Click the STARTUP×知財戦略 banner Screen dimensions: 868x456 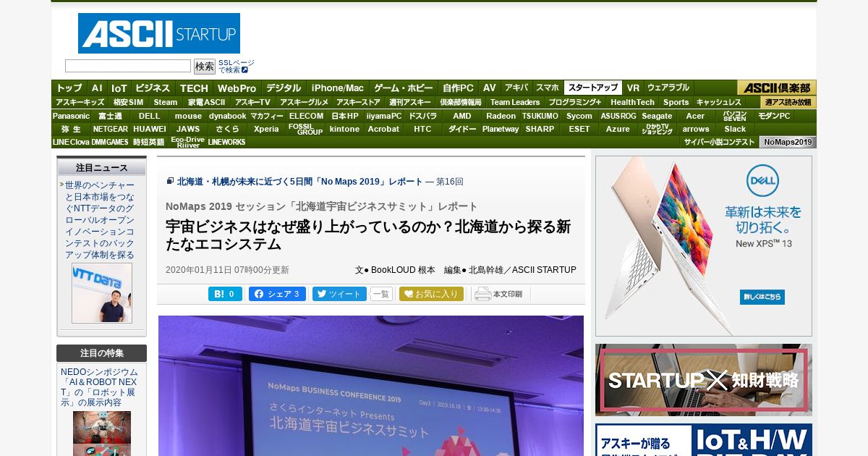click(x=704, y=380)
